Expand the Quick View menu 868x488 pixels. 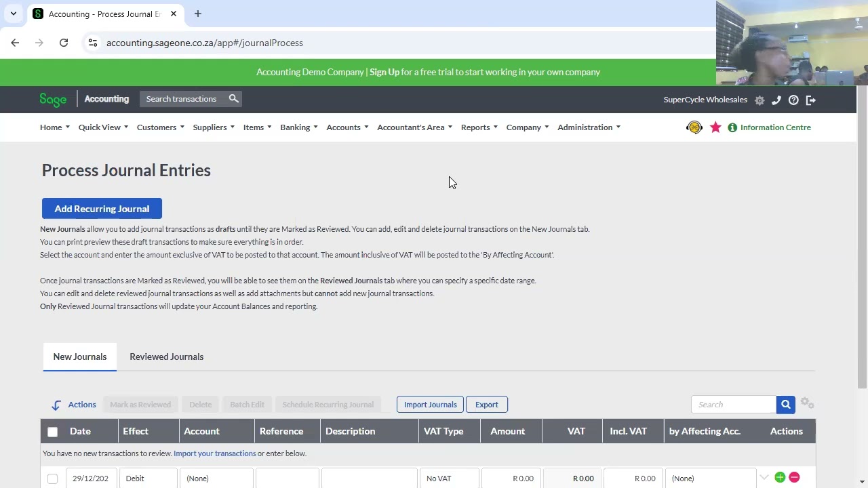tap(103, 127)
